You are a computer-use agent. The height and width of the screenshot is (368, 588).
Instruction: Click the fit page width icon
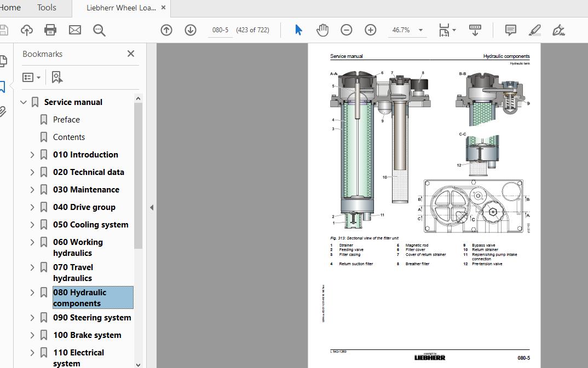[x=444, y=30]
